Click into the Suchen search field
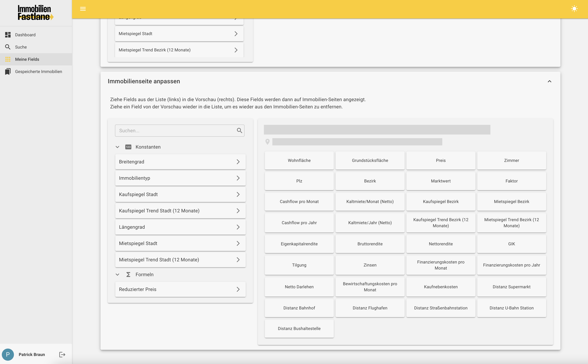The height and width of the screenshot is (364, 588). 176,130
